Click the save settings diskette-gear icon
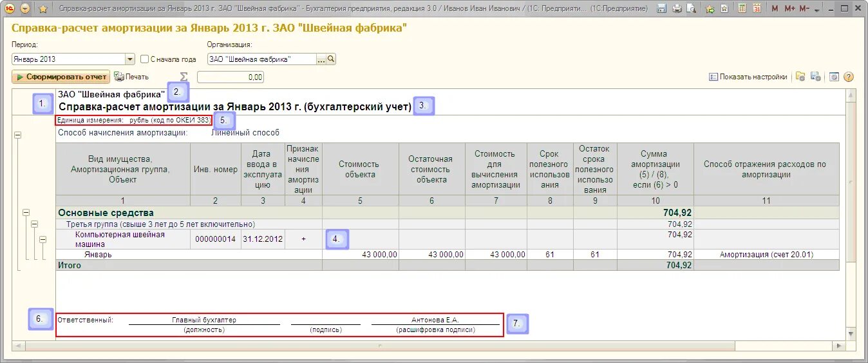Image resolution: width=868 pixels, height=363 pixels. point(815,77)
